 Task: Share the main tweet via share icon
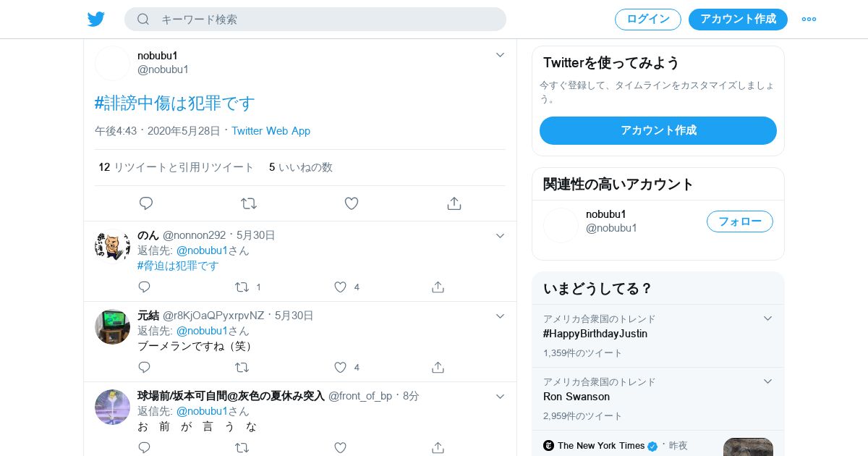(x=454, y=203)
